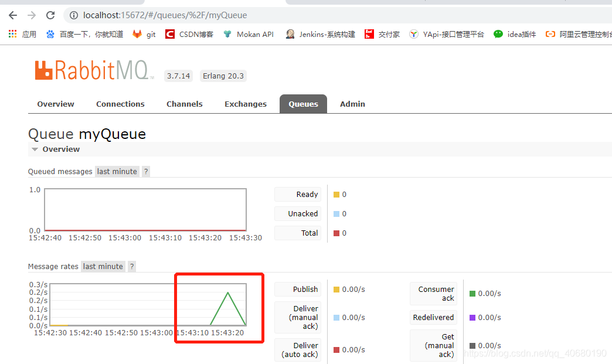Click the Queued messages chart
Screen dimensions: 612x364
point(145,210)
